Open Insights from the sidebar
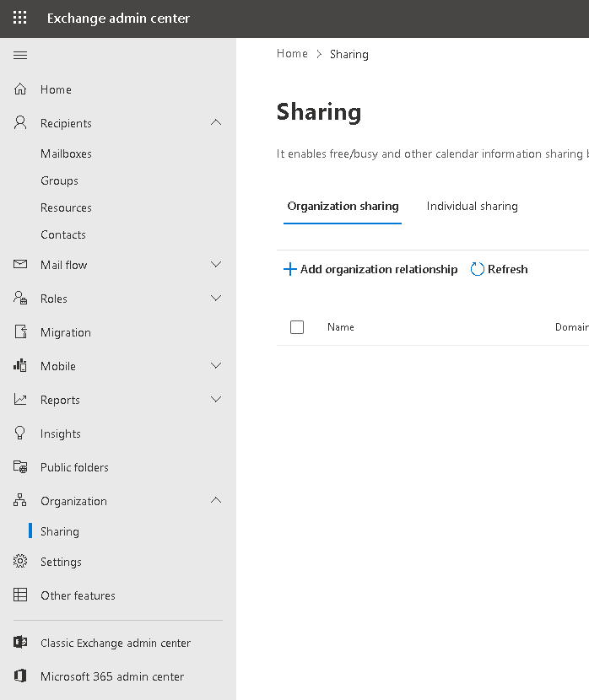The width and height of the screenshot is (589, 700). pos(19,433)
